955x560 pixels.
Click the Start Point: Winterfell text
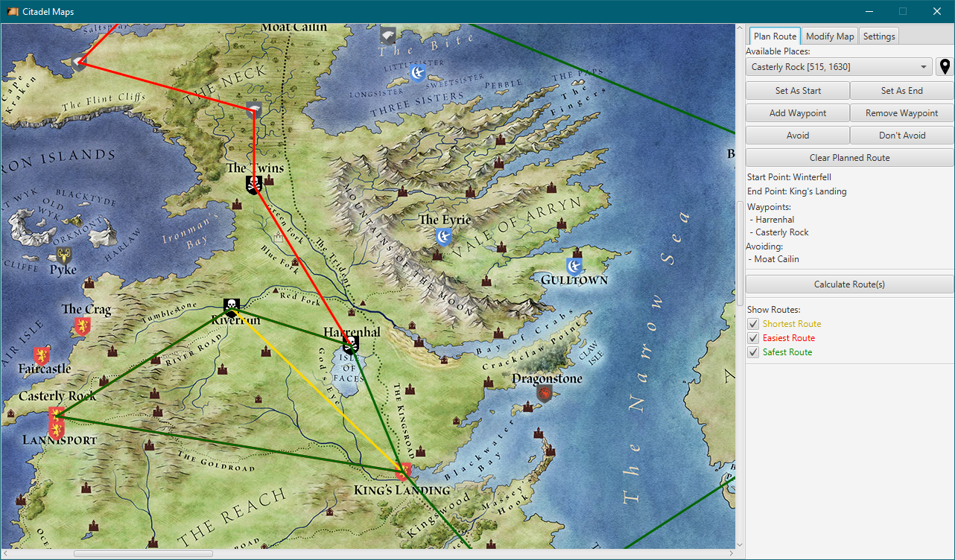789,177
